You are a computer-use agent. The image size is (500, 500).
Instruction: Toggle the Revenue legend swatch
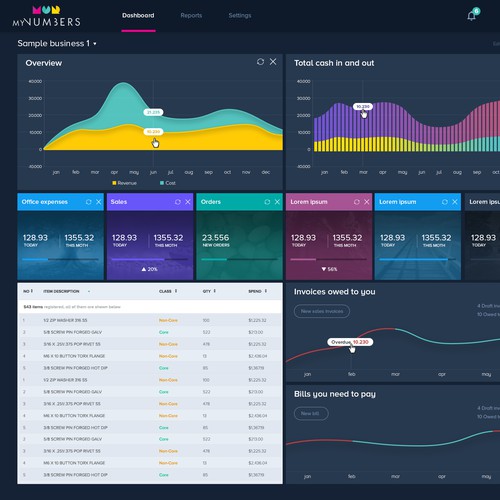[114, 183]
